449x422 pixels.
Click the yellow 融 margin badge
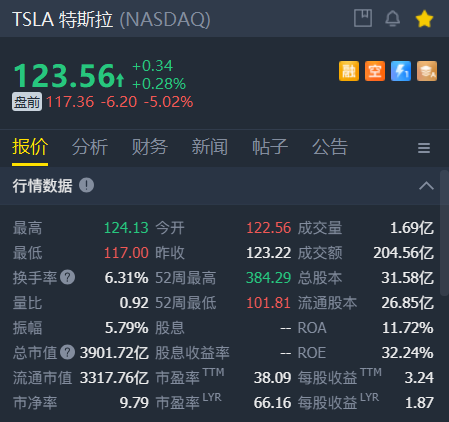(349, 71)
